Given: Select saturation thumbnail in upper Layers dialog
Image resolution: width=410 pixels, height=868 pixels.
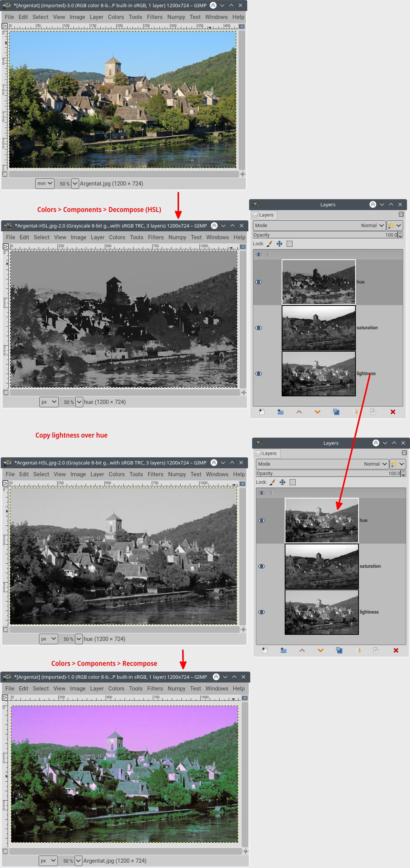Looking at the screenshot, I should [x=319, y=328].
